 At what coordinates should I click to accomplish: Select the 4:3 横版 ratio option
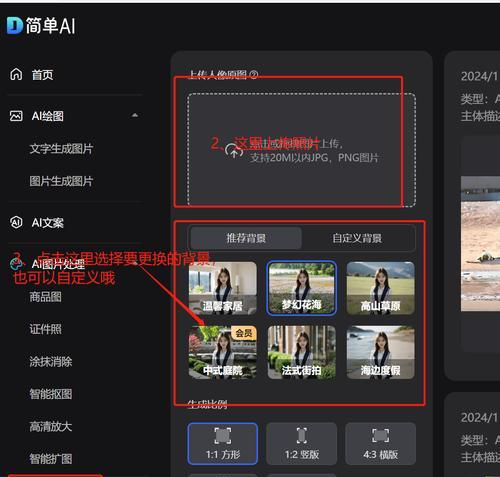(x=380, y=444)
